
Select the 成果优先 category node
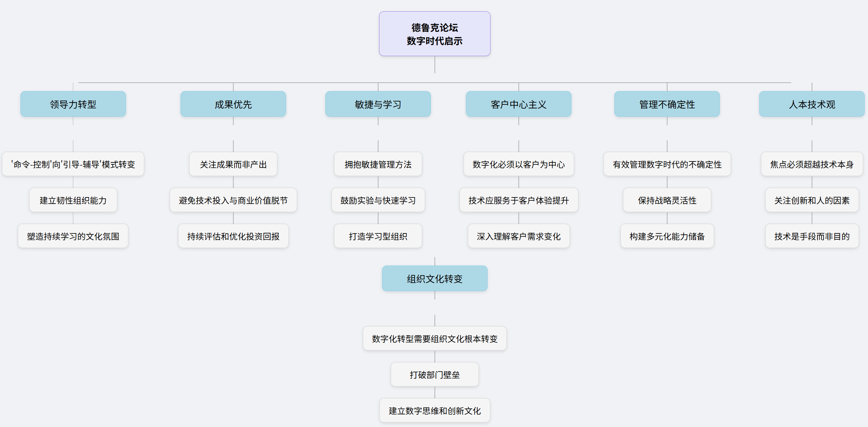233,104
